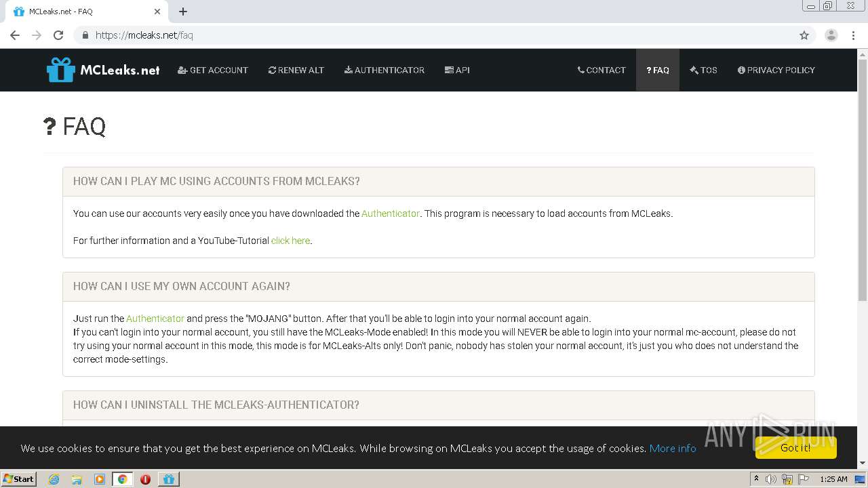
Task: Reload the current page
Action: (58, 35)
